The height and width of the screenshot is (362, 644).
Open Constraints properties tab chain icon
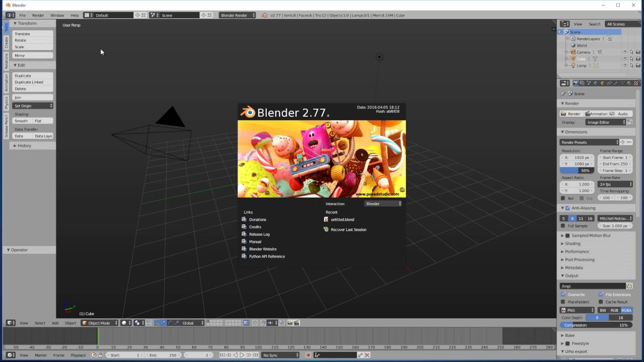tap(609, 83)
